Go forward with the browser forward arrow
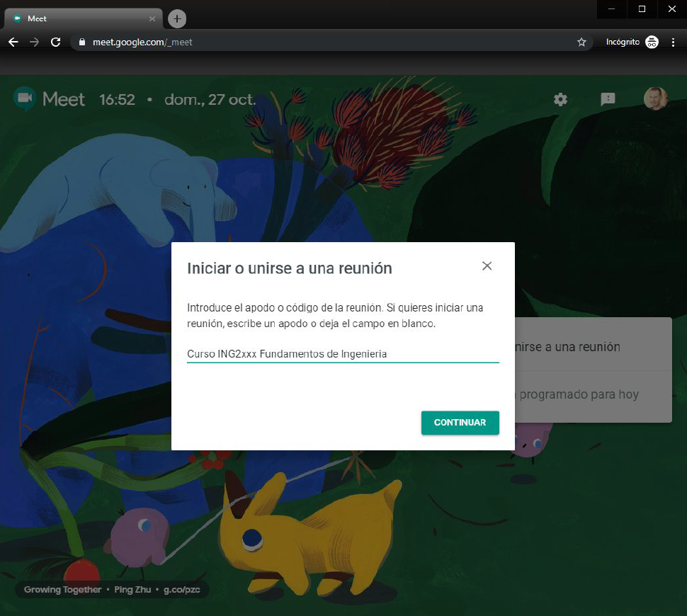This screenshot has width=687, height=616. (x=34, y=42)
